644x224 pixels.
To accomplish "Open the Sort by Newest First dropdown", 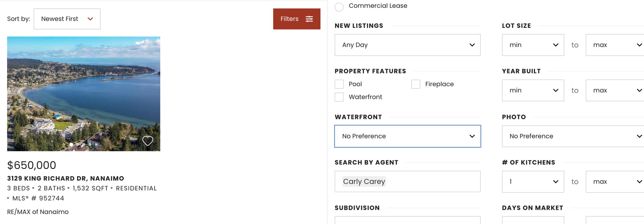I will (67, 19).
